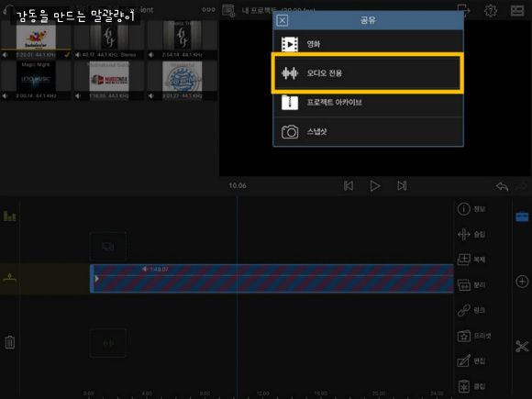The image size is (532, 399).
Task: Toggle the main track header anchor icon
Action: [x=9, y=278]
